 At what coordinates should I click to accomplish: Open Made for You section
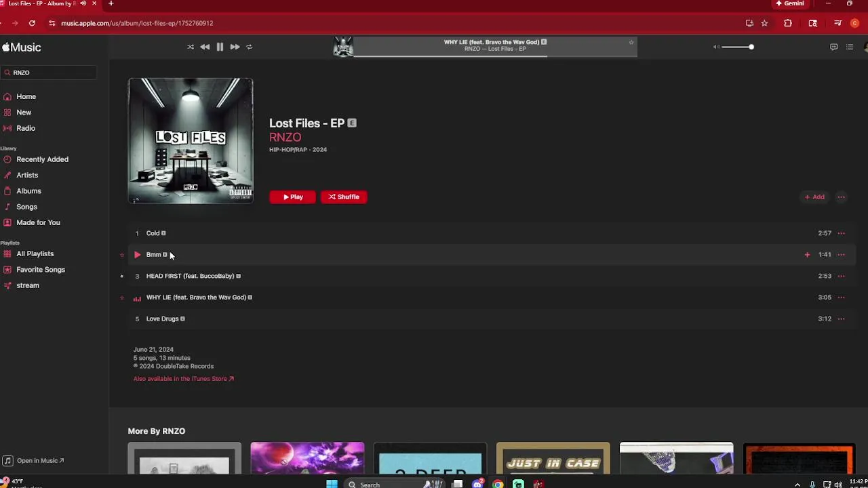coord(38,222)
